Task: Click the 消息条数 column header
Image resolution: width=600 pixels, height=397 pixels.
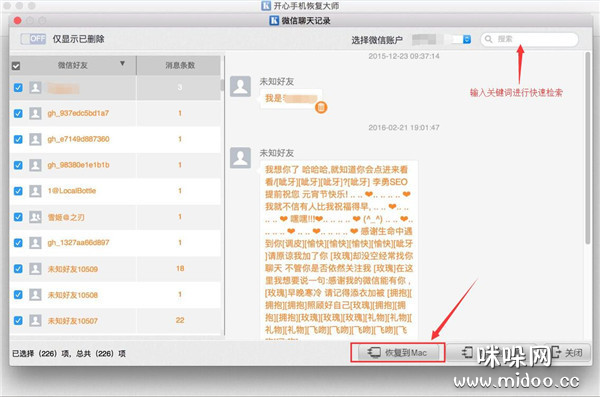Action: [179, 65]
